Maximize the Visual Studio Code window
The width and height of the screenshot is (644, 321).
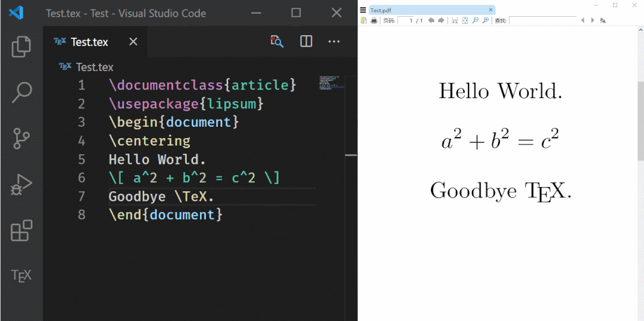click(x=296, y=13)
